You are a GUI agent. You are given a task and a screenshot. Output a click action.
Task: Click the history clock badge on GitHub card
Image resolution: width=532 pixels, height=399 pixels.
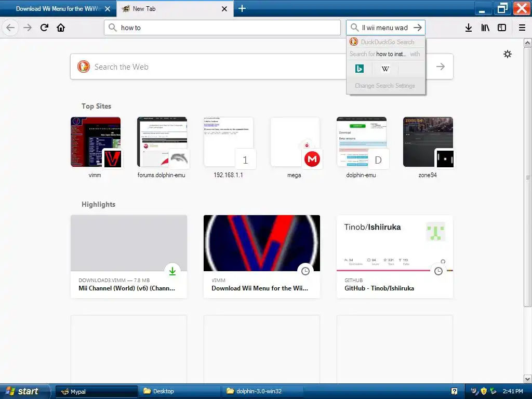[438, 271]
